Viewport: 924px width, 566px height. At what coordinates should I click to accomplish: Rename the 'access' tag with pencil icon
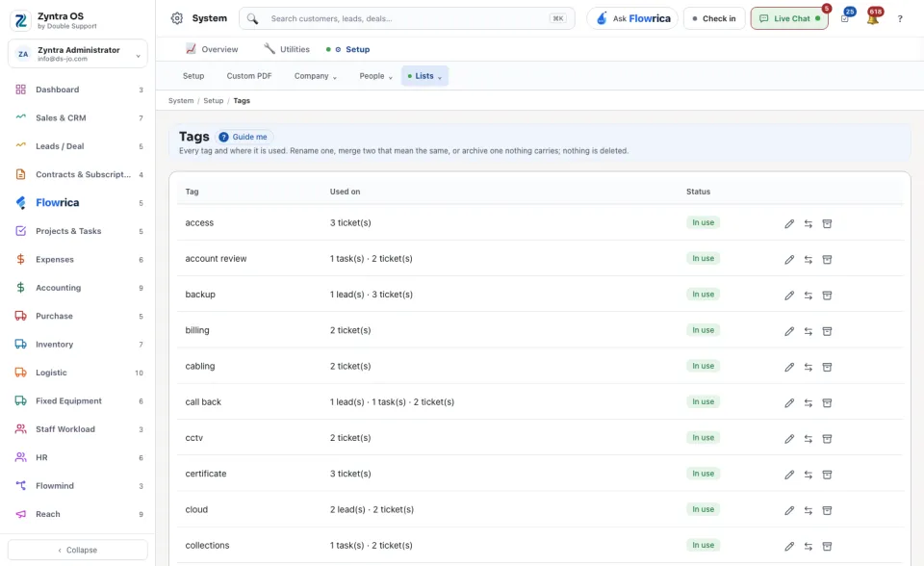(789, 223)
